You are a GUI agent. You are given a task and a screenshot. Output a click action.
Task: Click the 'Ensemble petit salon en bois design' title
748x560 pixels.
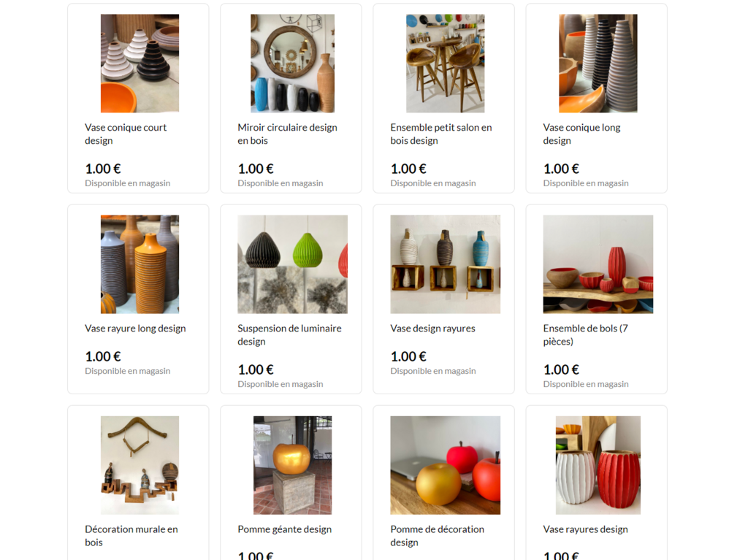440,134
